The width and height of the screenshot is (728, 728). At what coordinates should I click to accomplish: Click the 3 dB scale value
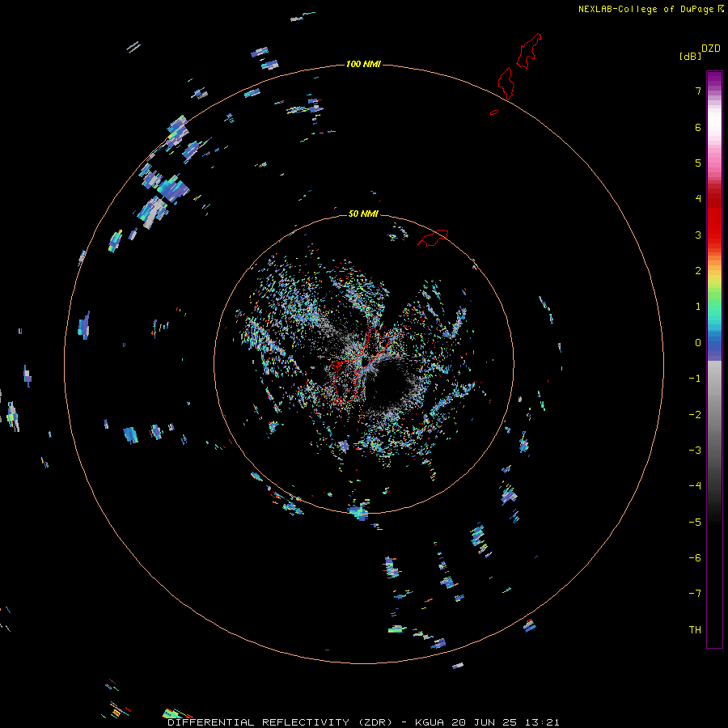tap(698, 235)
